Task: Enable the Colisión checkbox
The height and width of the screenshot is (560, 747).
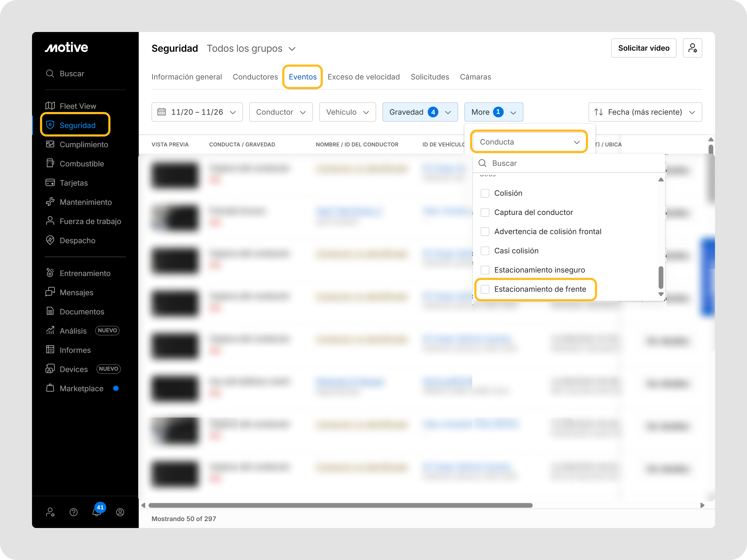Action: point(485,193)
